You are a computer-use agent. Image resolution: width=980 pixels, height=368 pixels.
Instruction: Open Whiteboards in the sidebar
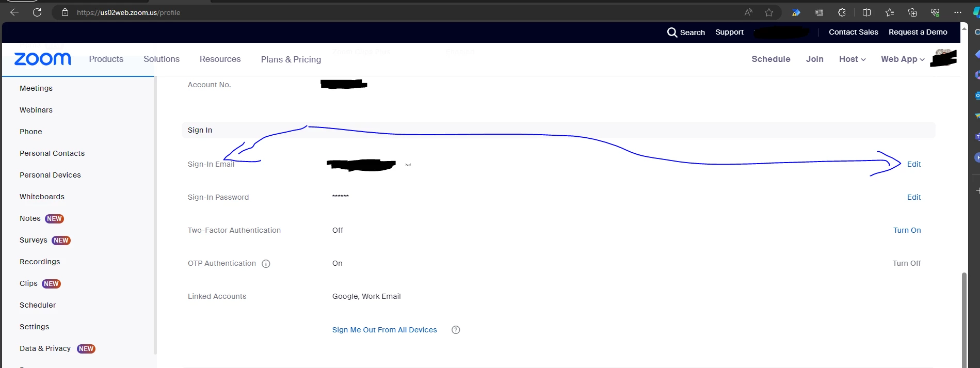[x=42, y=197]
